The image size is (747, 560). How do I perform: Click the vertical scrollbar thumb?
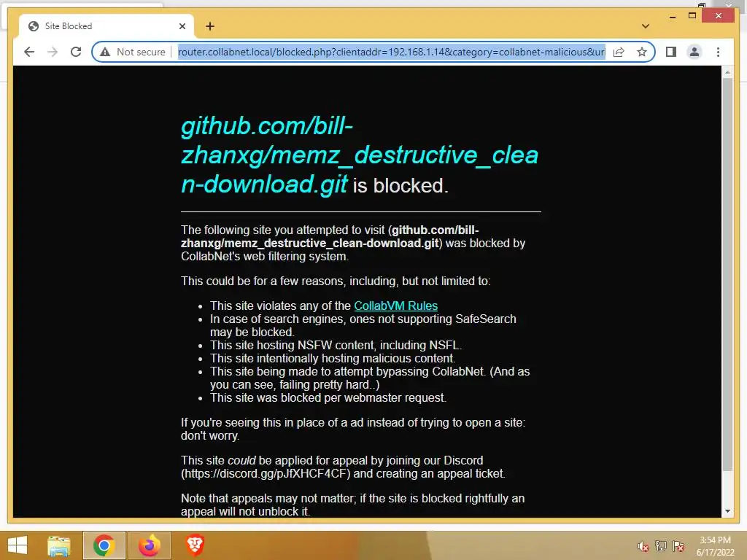[727, 274]
